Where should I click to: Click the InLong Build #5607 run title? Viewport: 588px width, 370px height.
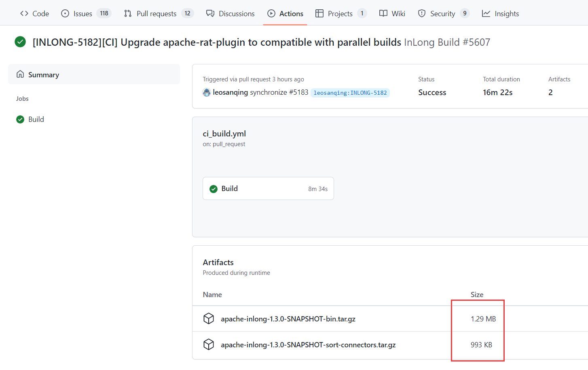(447, 42)
